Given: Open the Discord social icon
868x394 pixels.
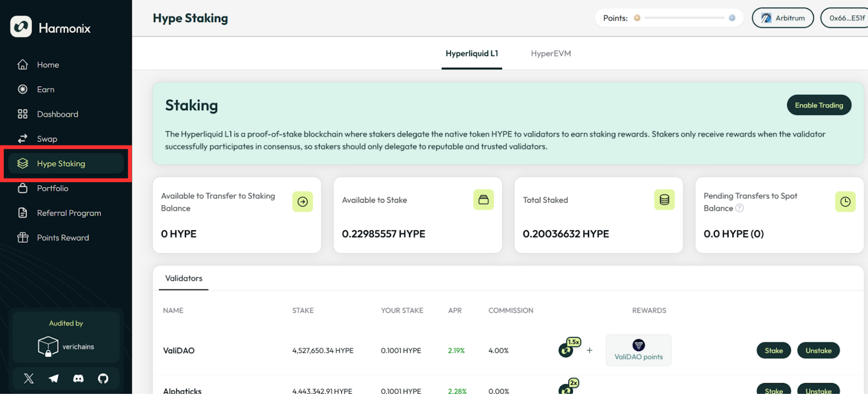Looking at the screenshot, I should pos(79,378).
